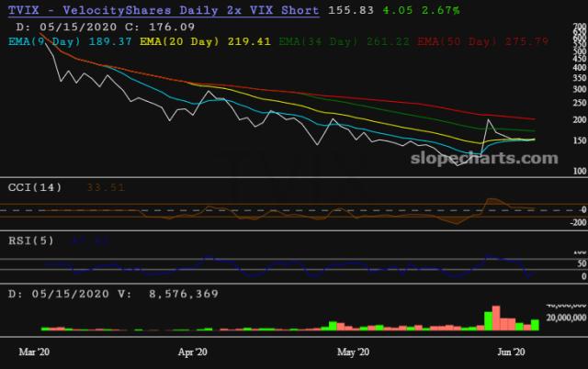Click the Apr '20 date axis label
This screenshot has height=369, width=588.
[192, 352]
